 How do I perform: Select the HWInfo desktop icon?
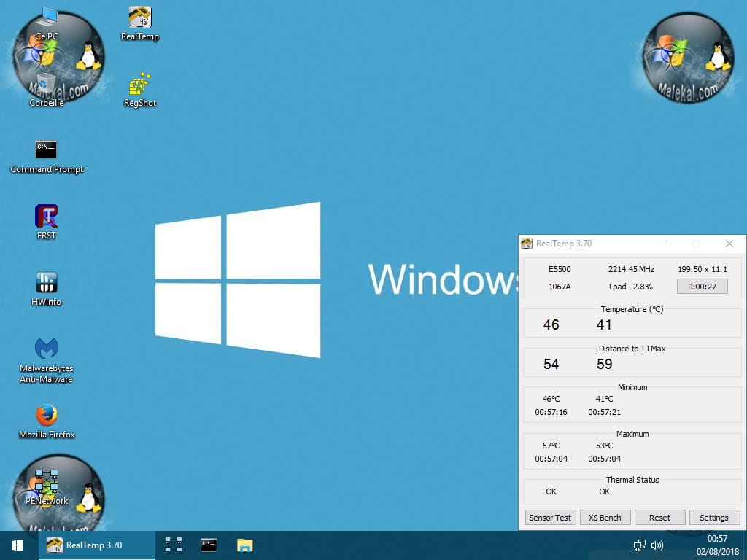click(46, 289)
